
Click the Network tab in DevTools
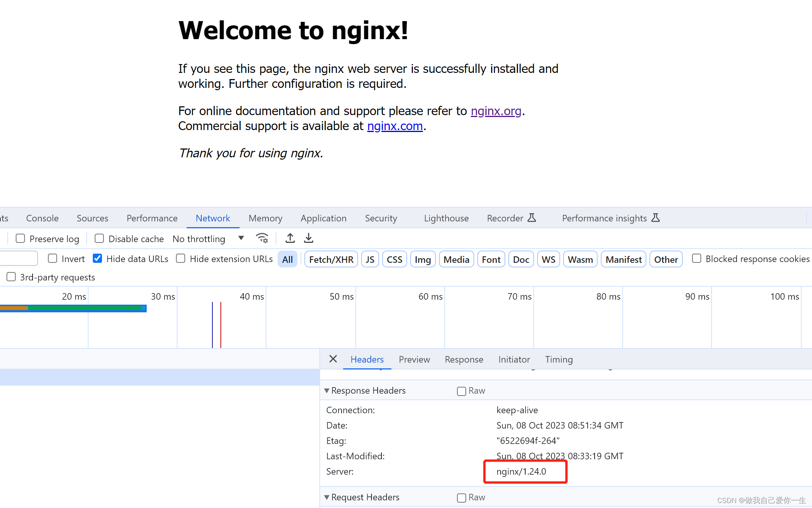tap(213, 218)
